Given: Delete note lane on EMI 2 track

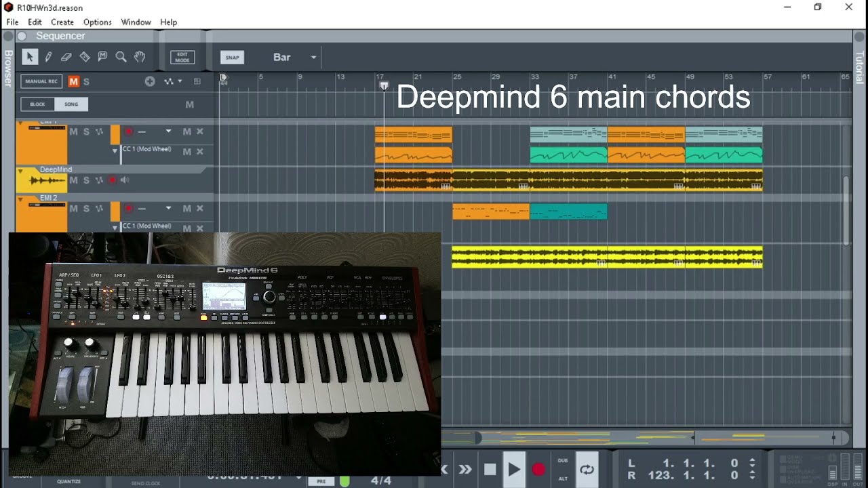Looking at the screenshot, I should coord(200,209).
